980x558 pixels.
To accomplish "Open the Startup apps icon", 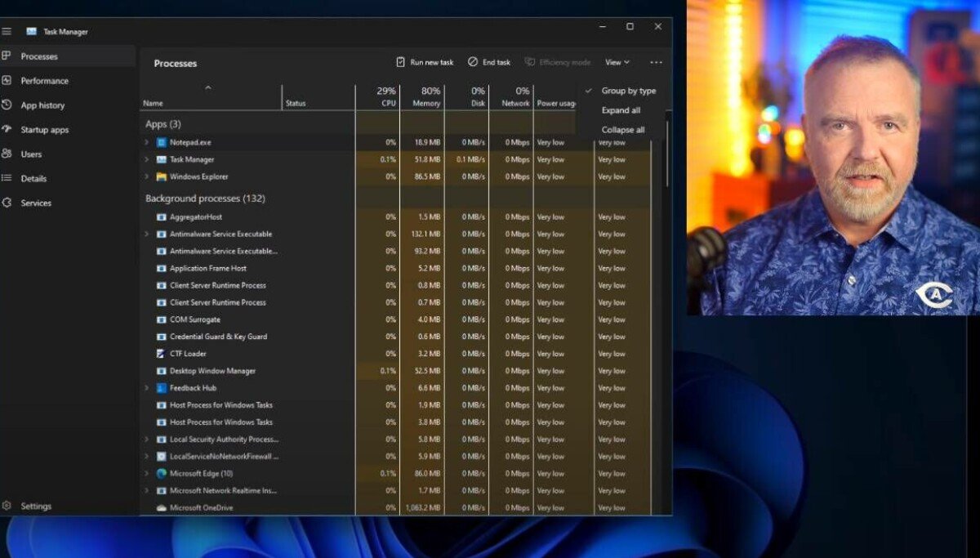I will pyautogui.click(x=7, y=130).
